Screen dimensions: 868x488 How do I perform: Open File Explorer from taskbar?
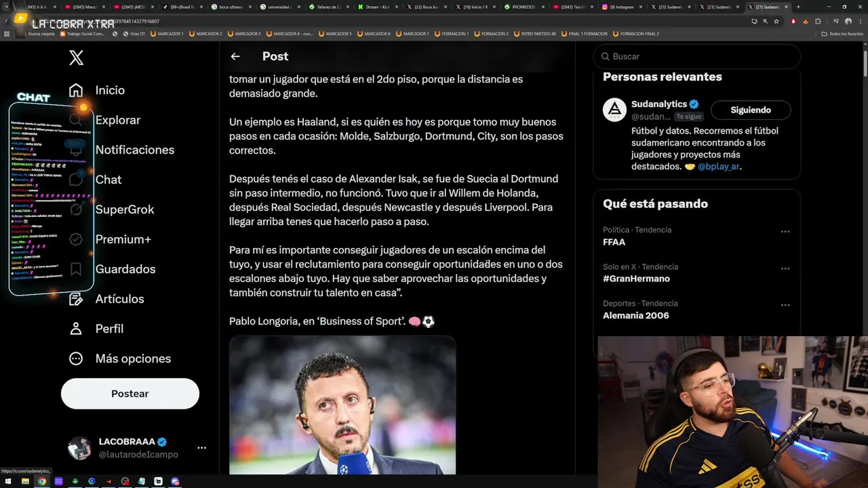point(25,481)
